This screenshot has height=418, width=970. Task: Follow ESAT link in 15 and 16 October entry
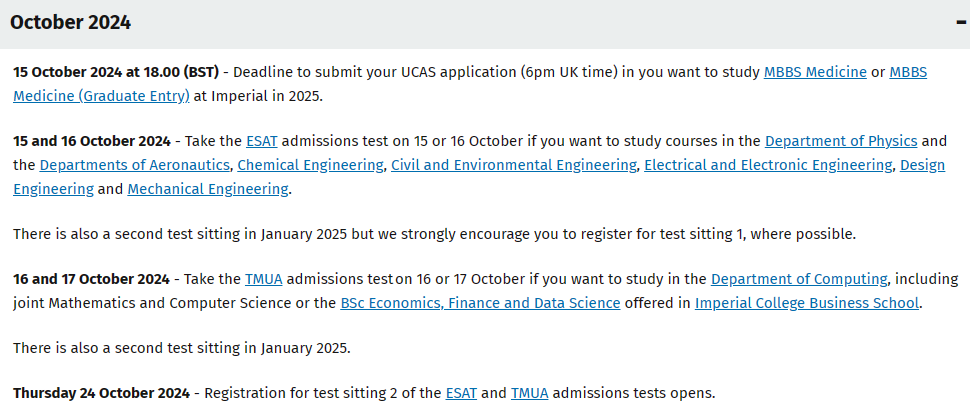pyautogui.click(x=262, y=142)
